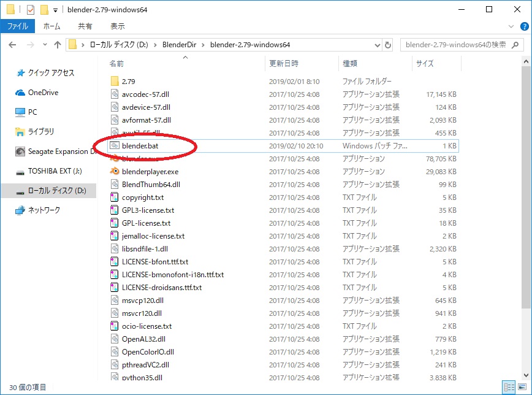Click the back navigation arrow icon
532x395 pixels.
tap(12, 44)
